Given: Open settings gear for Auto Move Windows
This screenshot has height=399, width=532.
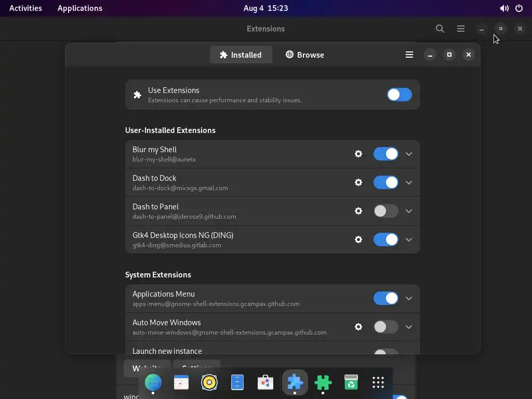Looking at the screenshot, I should (x=358, y=327).
